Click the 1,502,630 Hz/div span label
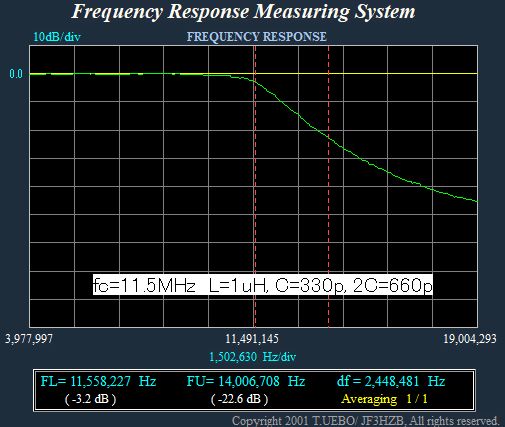Screen dimensions: 505x427 [252, 357]
